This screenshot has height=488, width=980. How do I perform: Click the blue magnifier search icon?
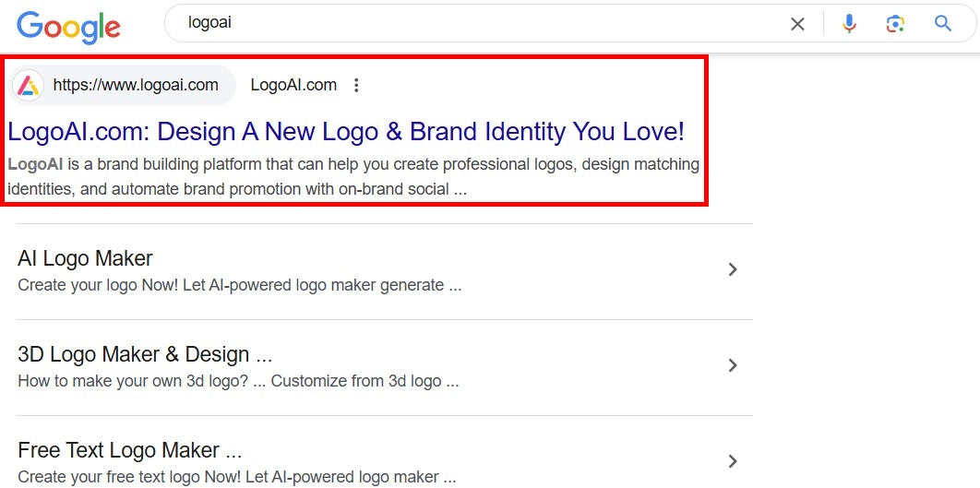pos(942,24)
